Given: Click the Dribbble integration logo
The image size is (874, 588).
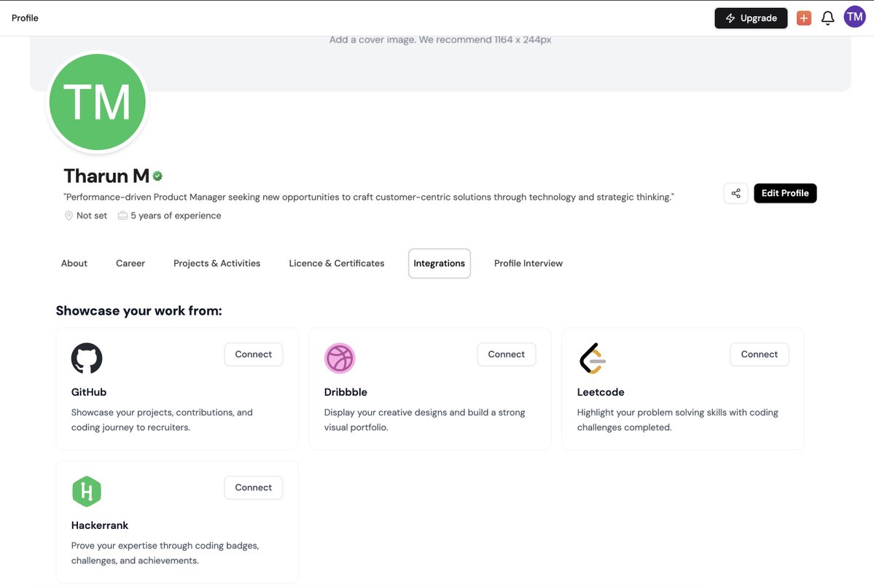Looking at the screenshot, I should click(x=340, y=358).
